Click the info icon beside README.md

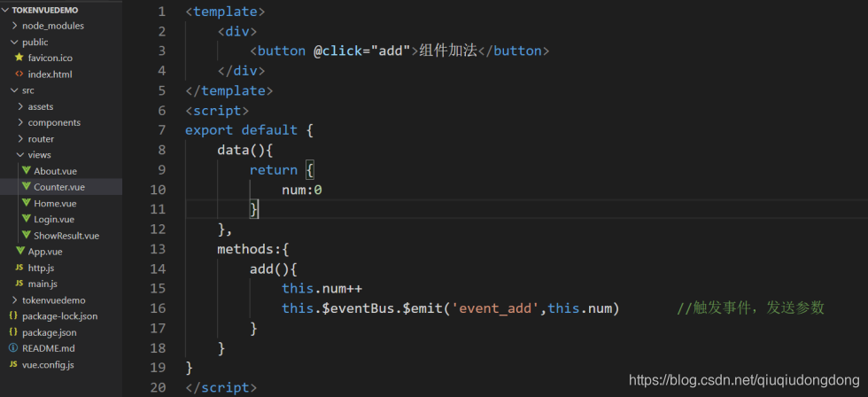pos(12,348)
